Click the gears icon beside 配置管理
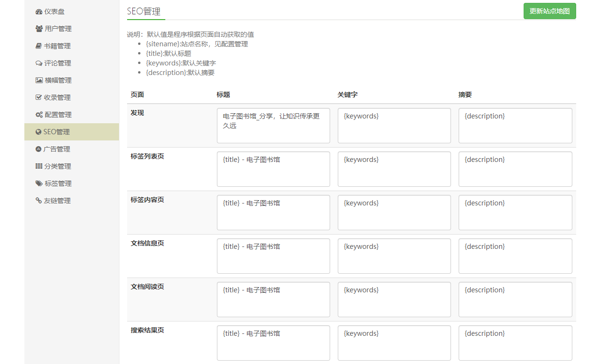 click(x=39, y=115)
